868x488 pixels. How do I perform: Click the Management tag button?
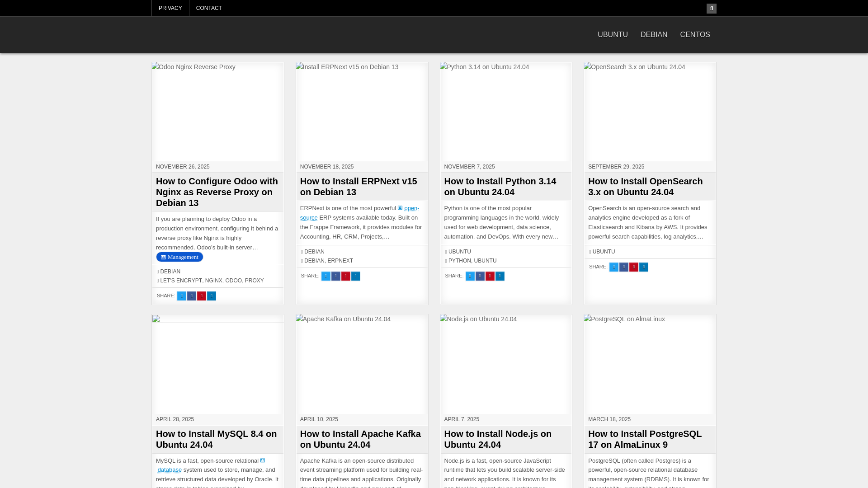click(179, 257)
